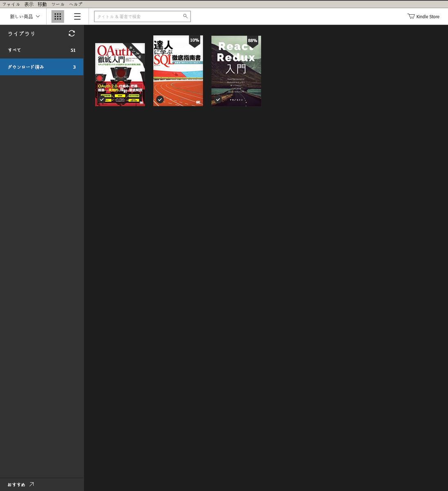
Task: Click downloaded checkmark on OAuth book
Action: 102,99
